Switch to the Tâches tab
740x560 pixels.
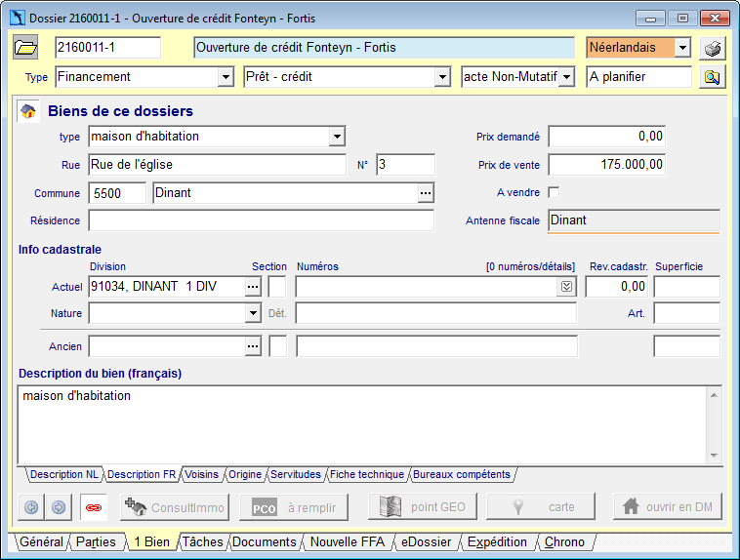202,542
